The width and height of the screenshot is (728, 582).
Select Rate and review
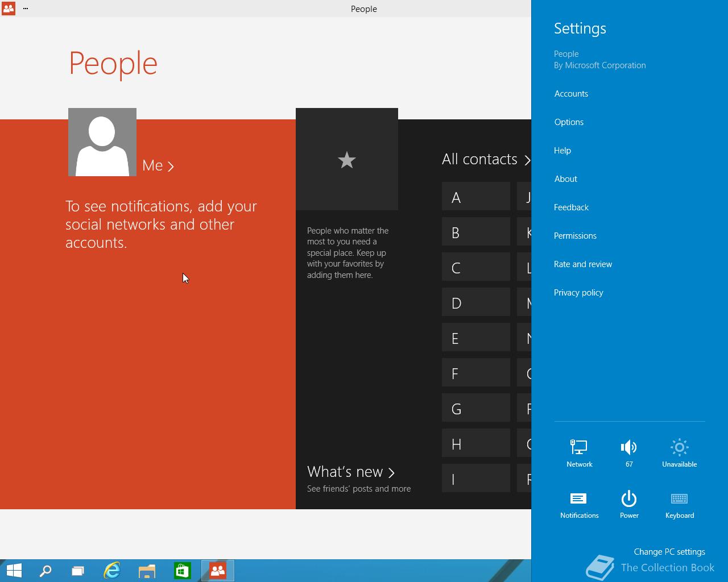[x=583, y=264]
